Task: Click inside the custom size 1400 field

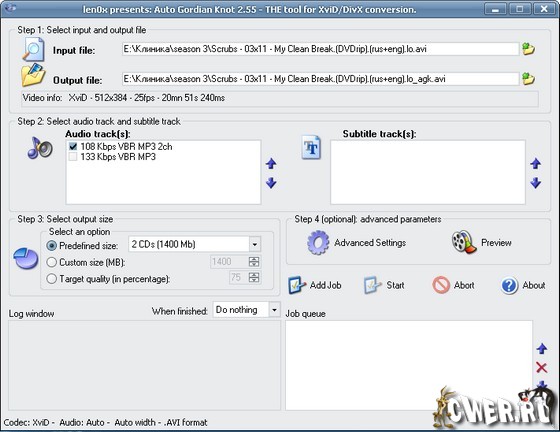Action: (229, 262)
